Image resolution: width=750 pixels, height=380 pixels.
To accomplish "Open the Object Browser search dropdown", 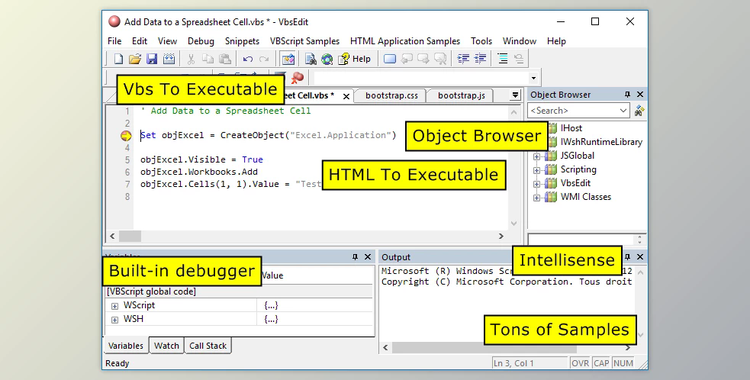I will tap(623, 111).
